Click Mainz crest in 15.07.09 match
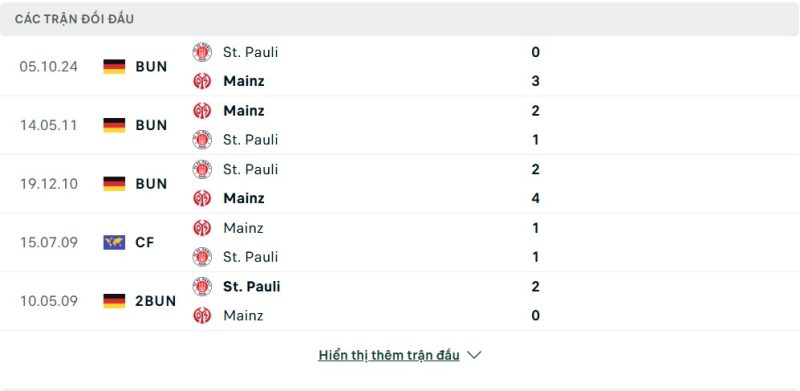800x391 pixels. coord(202,228)
